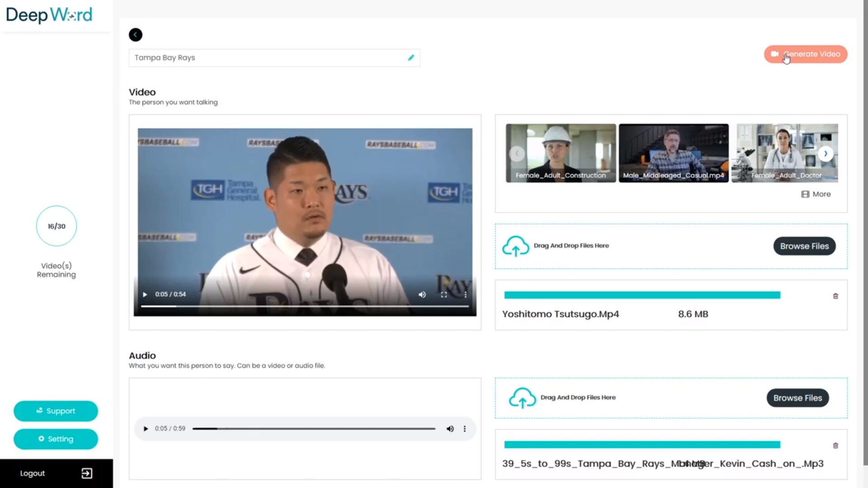The width and height of the screenshot is (868, 488).
Task: Click the pencil icon to edit project name
Action: click(410, 58)
